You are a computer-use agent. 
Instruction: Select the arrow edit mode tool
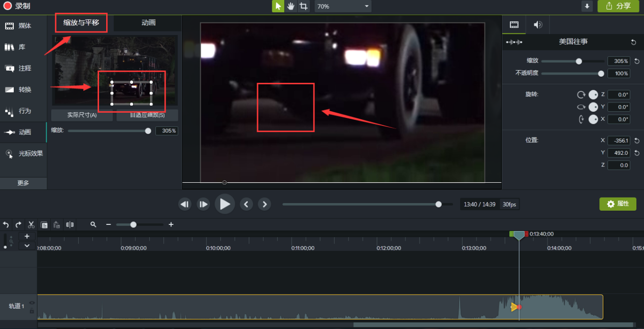coord(278,6)
